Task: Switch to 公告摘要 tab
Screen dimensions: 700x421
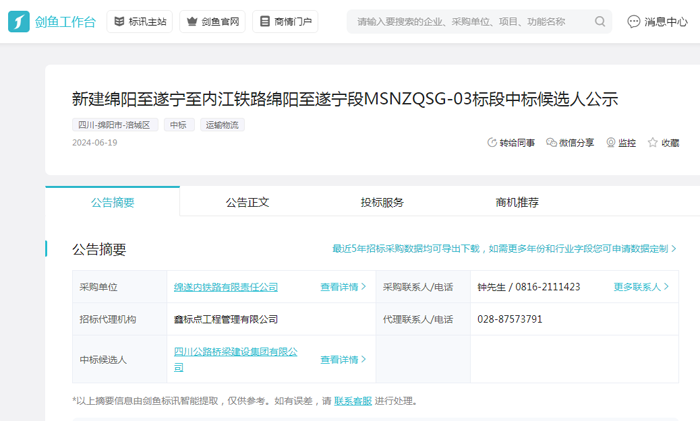Action: (112, 202)
